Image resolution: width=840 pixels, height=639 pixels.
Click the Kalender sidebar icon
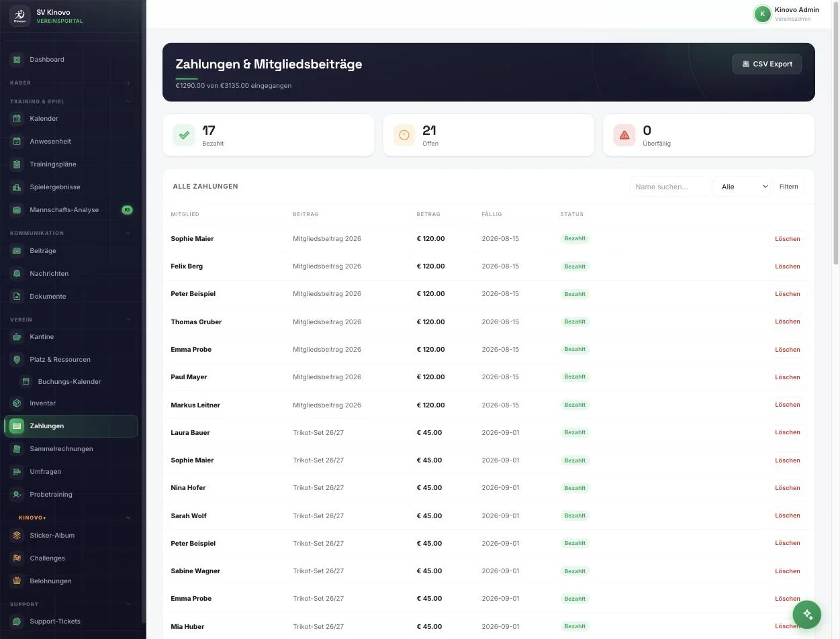pos(17,119)
